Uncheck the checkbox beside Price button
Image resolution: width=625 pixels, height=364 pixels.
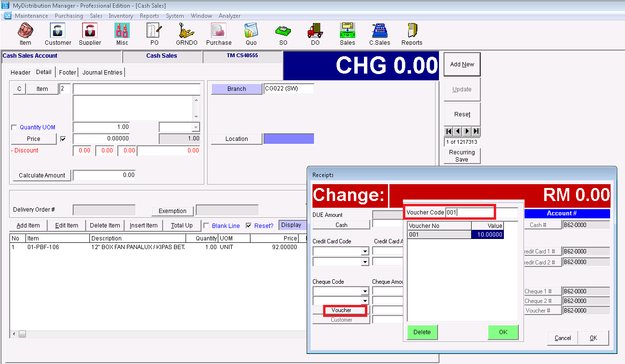(62, 139)
